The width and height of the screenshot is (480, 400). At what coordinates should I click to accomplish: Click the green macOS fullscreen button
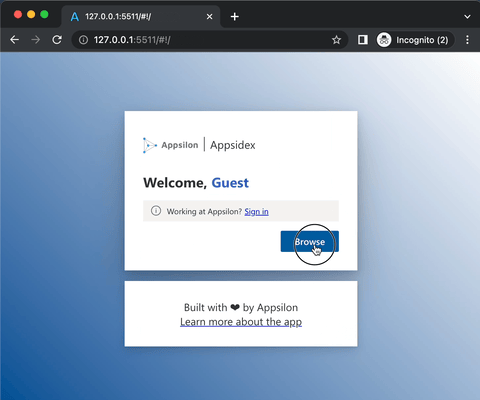coord(44,14)
